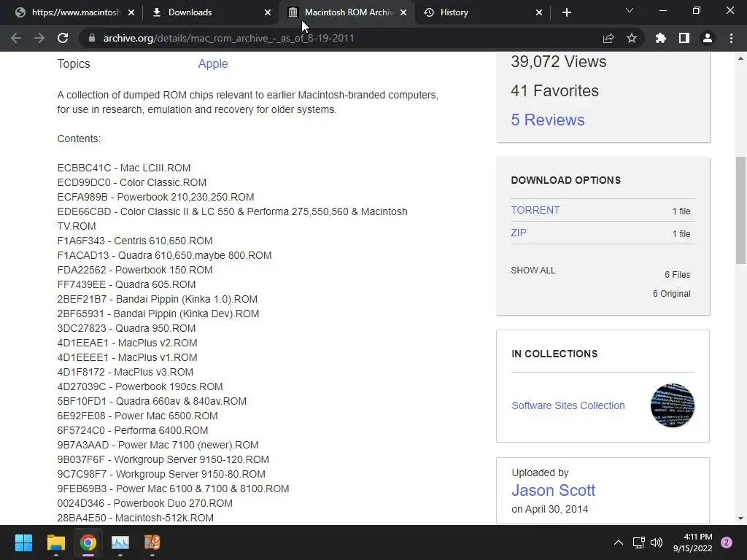This screenshot has height=560, width=747.
Task: Share this page via share icon
Action: coord(608,38)
